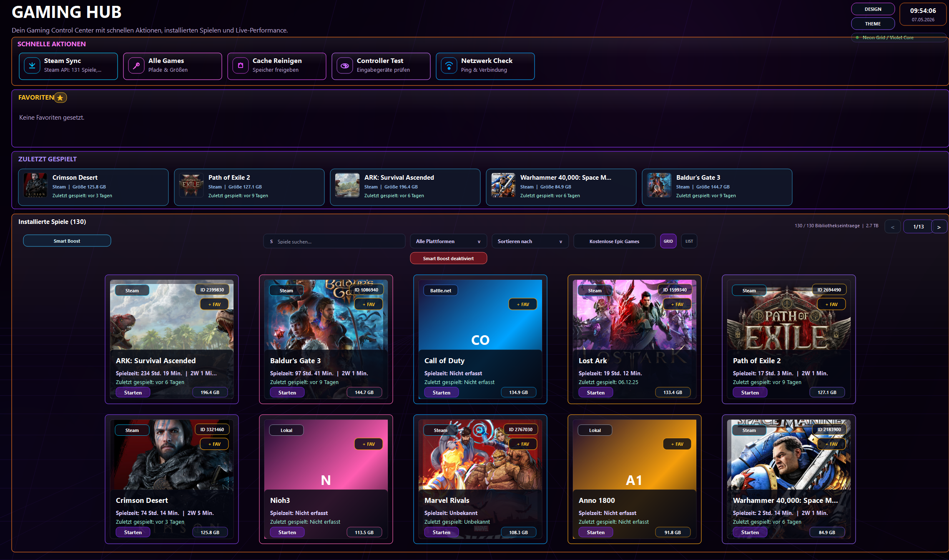Open Warhammer 40,000 recent thumbnail
The image size is (949, 560).
[503, 185]
